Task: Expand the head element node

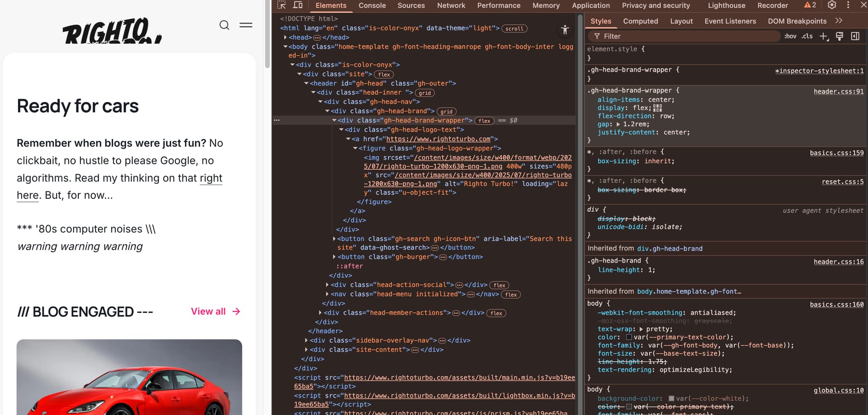Action: point(285,38)
